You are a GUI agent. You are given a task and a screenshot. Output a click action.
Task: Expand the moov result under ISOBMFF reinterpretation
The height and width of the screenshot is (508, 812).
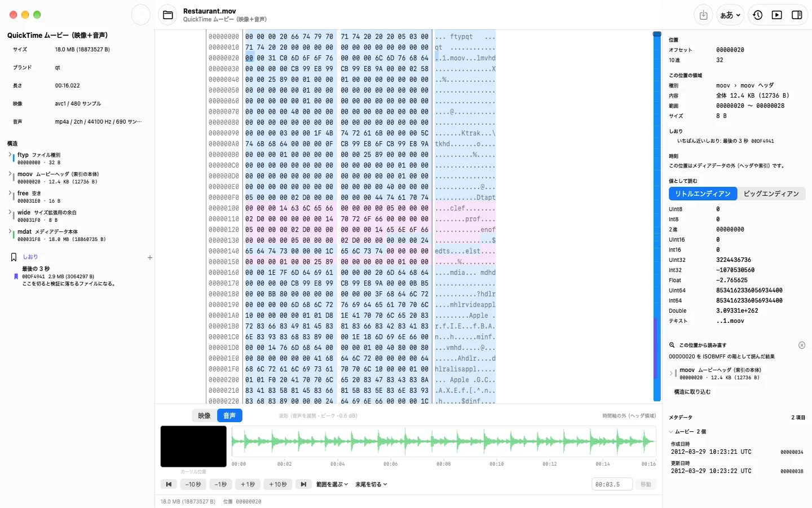click(672, 373)
